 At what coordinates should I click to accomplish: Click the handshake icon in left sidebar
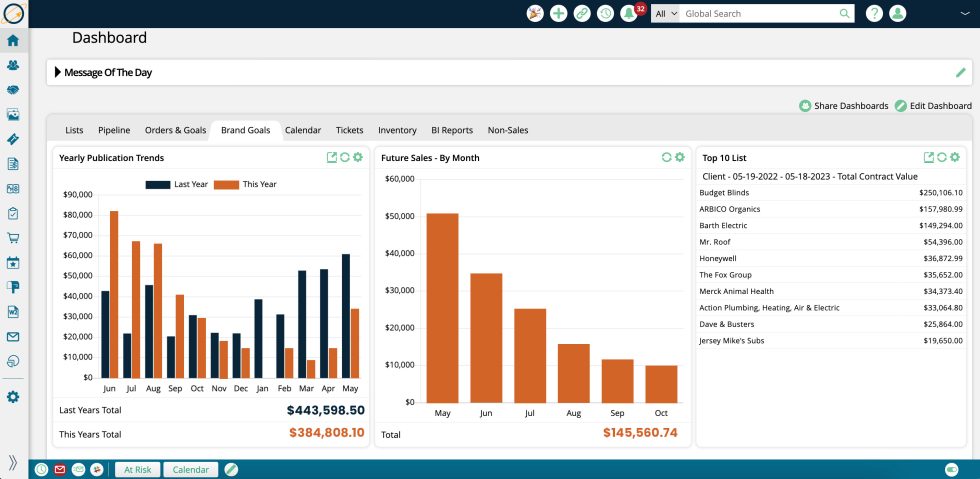click(x=13, y=89)
